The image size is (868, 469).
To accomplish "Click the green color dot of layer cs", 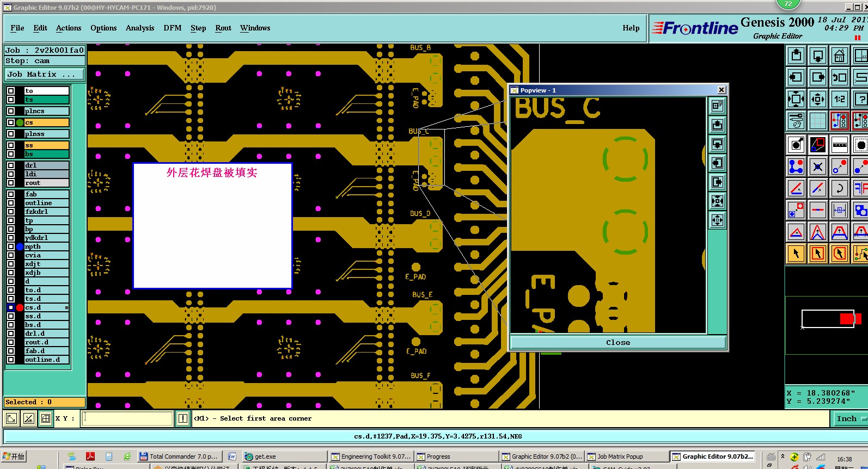I will pyautogui.click(x=20, y=122).
